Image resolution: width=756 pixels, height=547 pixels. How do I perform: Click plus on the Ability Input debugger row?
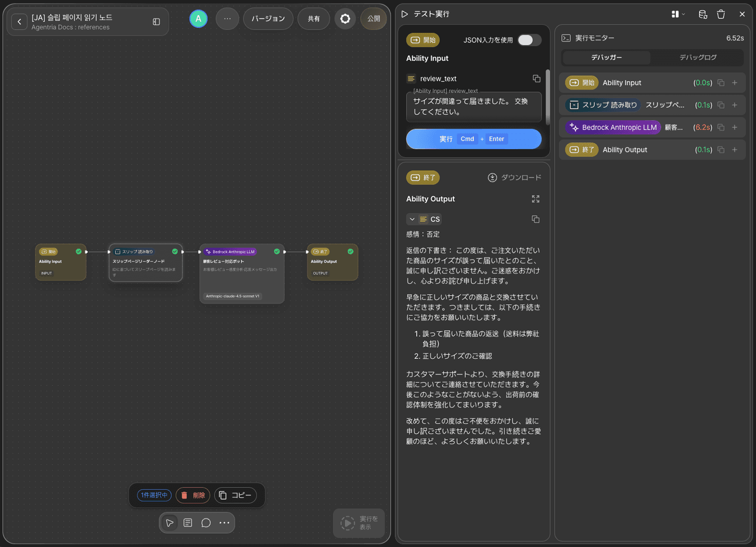pos(735,83)
